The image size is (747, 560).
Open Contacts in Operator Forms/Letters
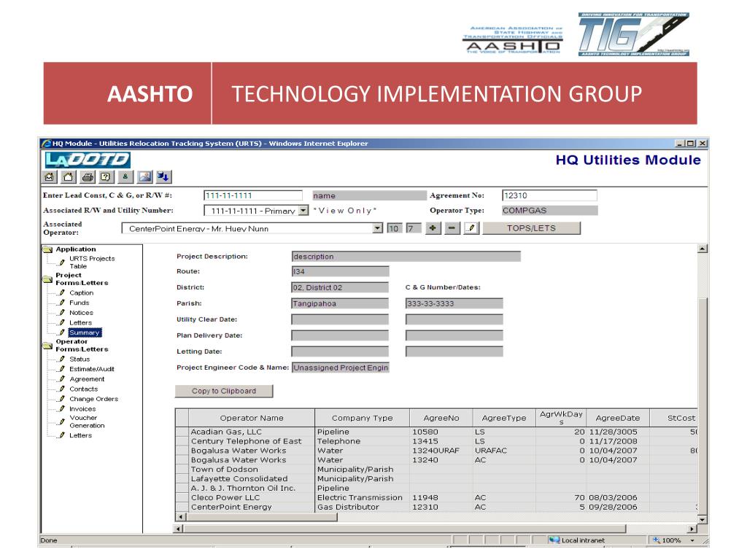pyautogui.click(x=83, y=389)
